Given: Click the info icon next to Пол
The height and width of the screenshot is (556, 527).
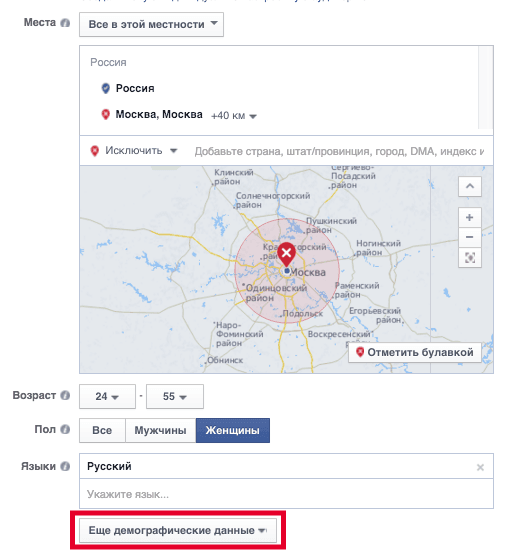Looking at the screenshot, I should [65, 429].
